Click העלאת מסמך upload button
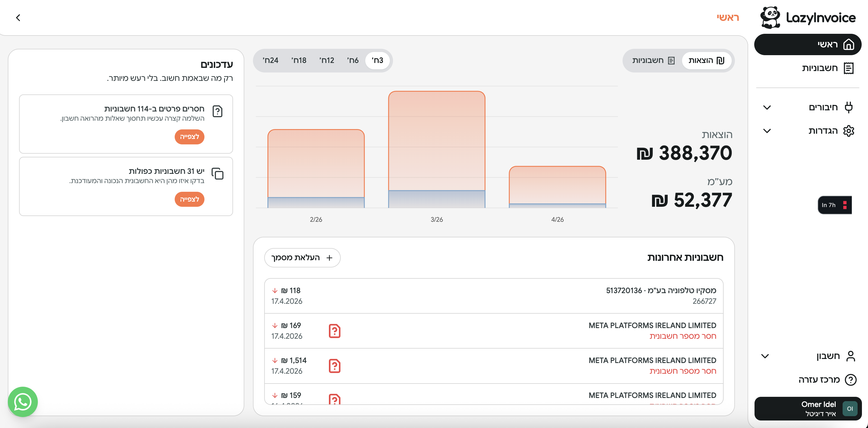Viewport: 868px width, 428px height. [302, 258]
